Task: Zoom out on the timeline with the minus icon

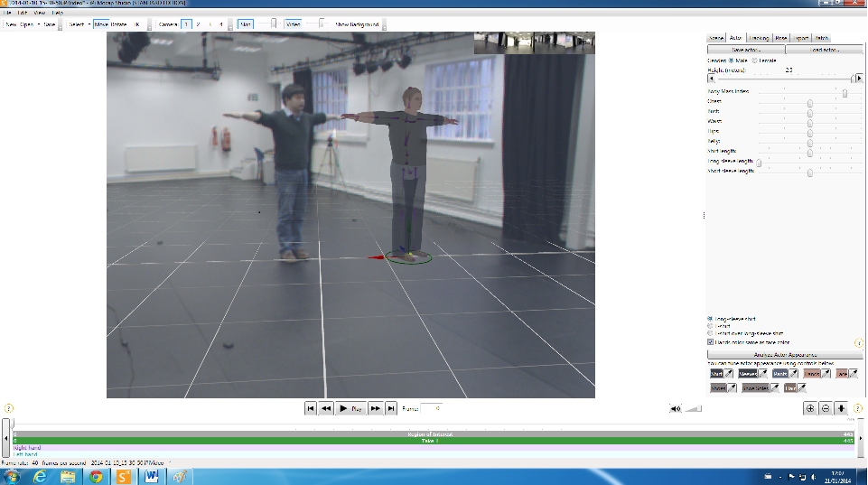Action: tap(826, 408)
